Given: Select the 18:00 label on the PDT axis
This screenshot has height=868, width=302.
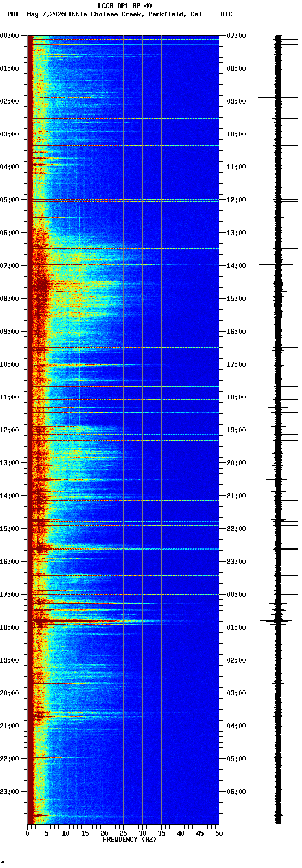Looking at the screenshot, I should click(10, 627).
